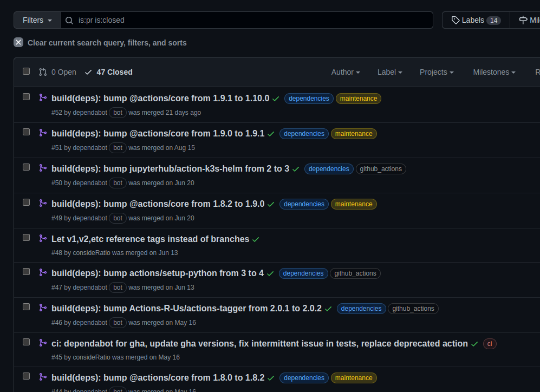540x392 pixels.
Task: Click green status check for ci: dependabot PR
Action: 474,344
